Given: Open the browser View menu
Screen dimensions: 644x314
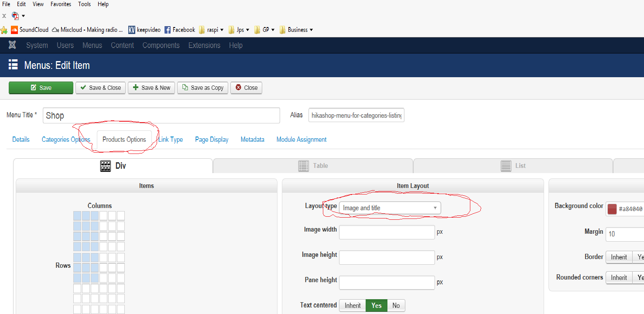Looking at the screenshot, I should [x=38, y=4].
